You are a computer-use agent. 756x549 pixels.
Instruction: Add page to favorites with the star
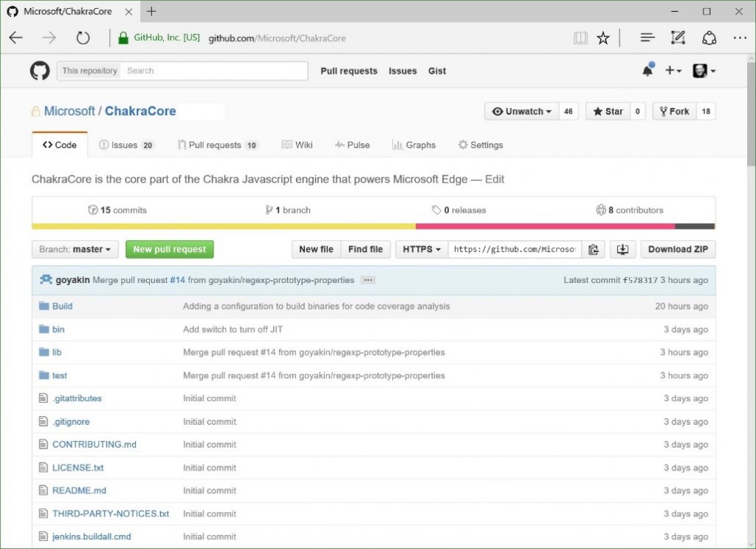603,37
